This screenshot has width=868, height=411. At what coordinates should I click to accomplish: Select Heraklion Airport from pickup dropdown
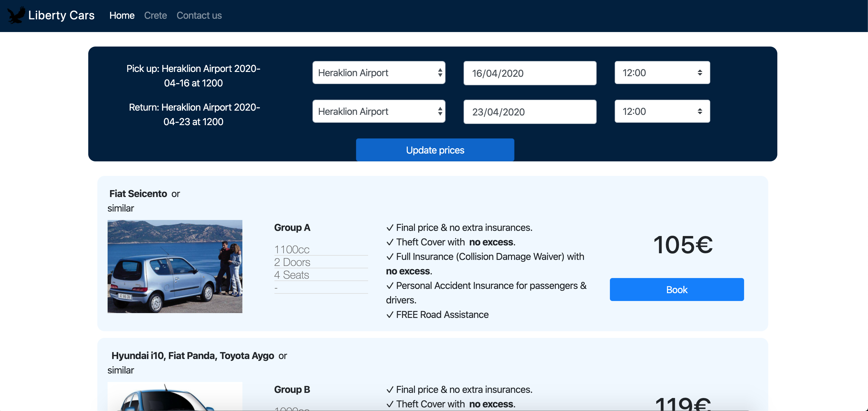[x=379, y=73]
